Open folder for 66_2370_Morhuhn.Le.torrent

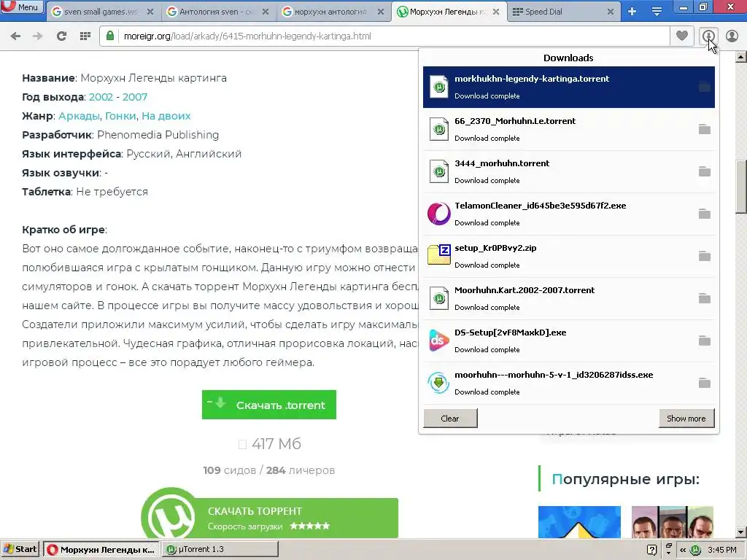point(704,129)
